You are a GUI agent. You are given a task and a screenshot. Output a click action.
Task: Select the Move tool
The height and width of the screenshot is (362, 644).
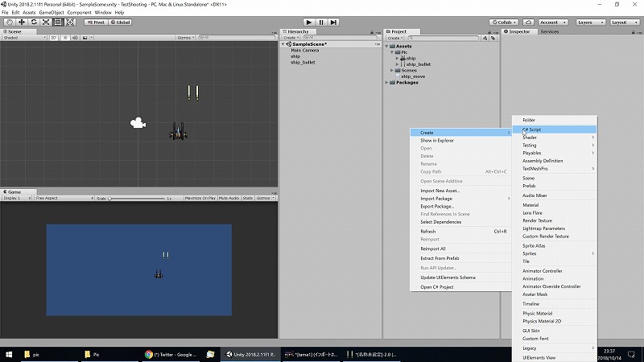22,23
